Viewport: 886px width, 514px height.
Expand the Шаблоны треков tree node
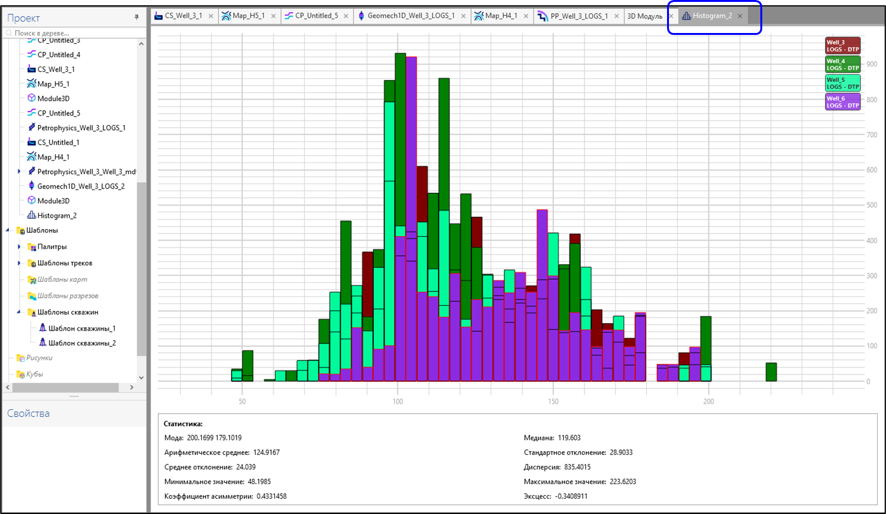click(x=19, y=263)
